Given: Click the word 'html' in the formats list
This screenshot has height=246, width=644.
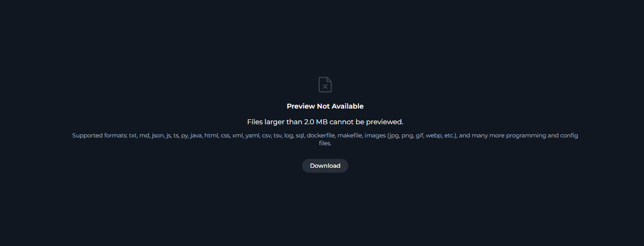Looking at the screenshot, I should (x=212, y=135).
